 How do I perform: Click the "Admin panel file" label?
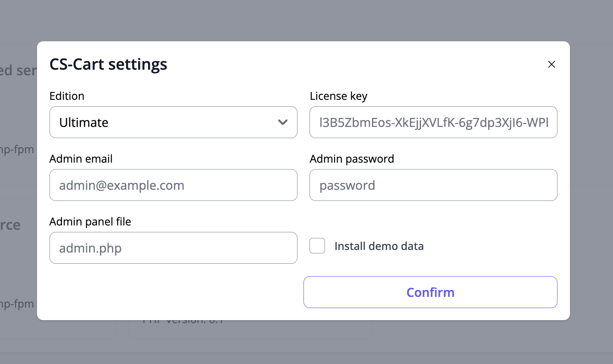90,222
